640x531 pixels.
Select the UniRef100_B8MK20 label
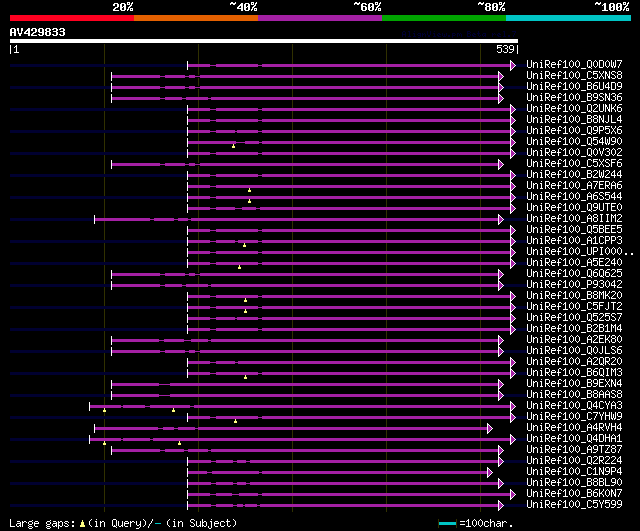tap(574, 296)
